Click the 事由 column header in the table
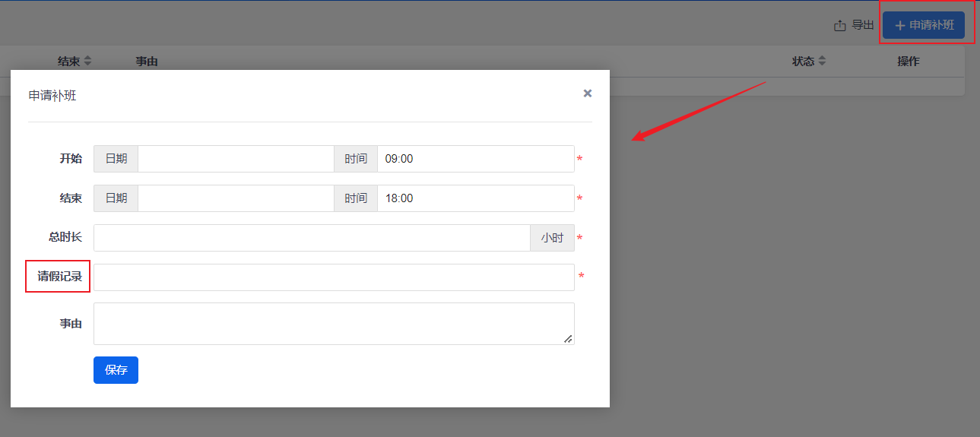The height and width of the screenshot is (437, 980). click(x=147, y=62)
